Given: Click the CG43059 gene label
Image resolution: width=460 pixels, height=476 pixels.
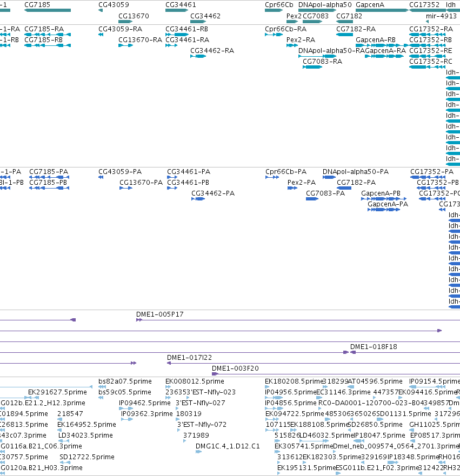Looking at the screenshot, I should tap(114, 5).
